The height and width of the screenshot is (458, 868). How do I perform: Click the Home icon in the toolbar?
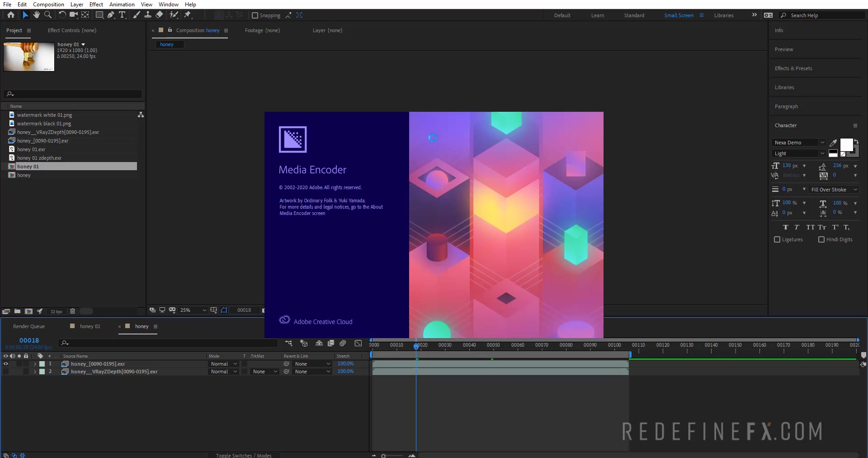coord(11,15)
